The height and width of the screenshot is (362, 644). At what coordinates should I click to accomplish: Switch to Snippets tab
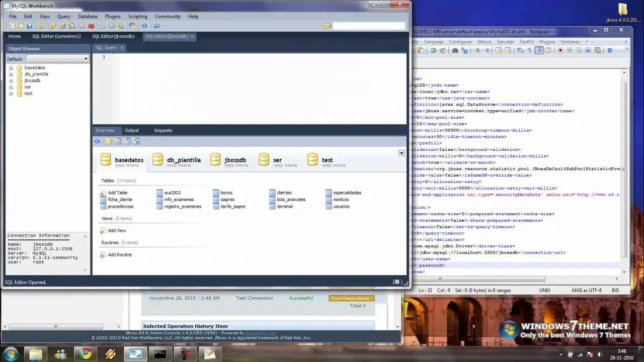click(163, 130)
